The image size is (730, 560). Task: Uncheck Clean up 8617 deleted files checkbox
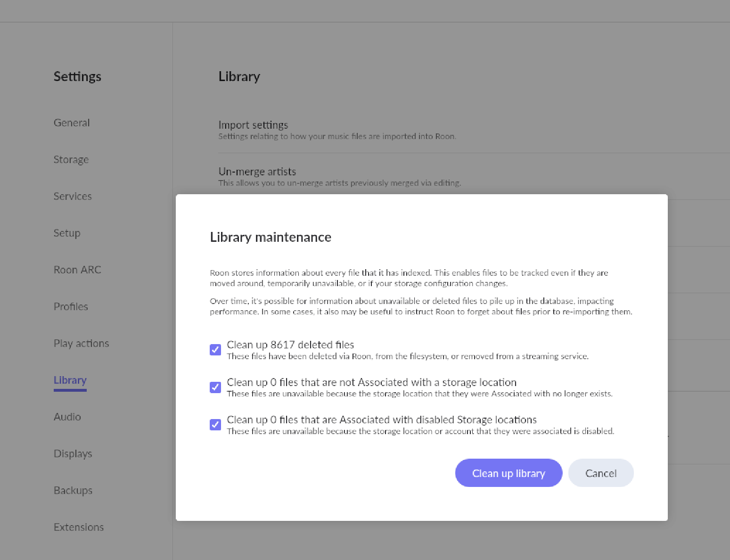point(215,350)
